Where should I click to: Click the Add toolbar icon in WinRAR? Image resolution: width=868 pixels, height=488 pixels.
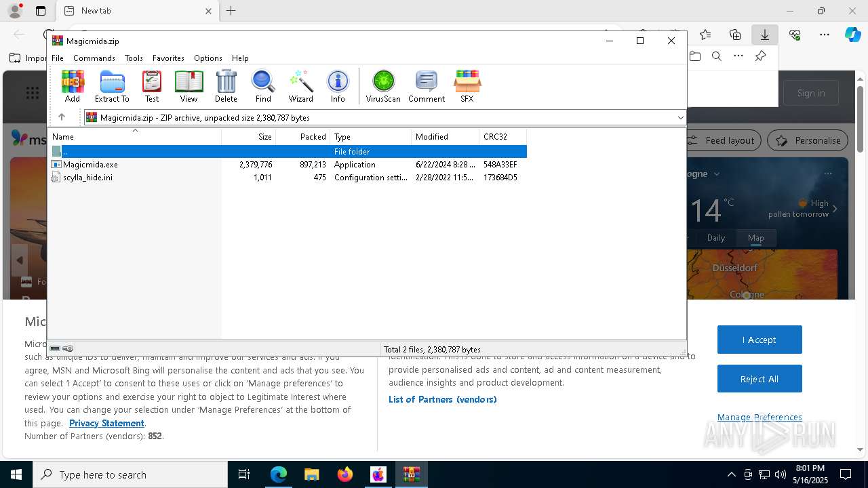pos(73,86)
